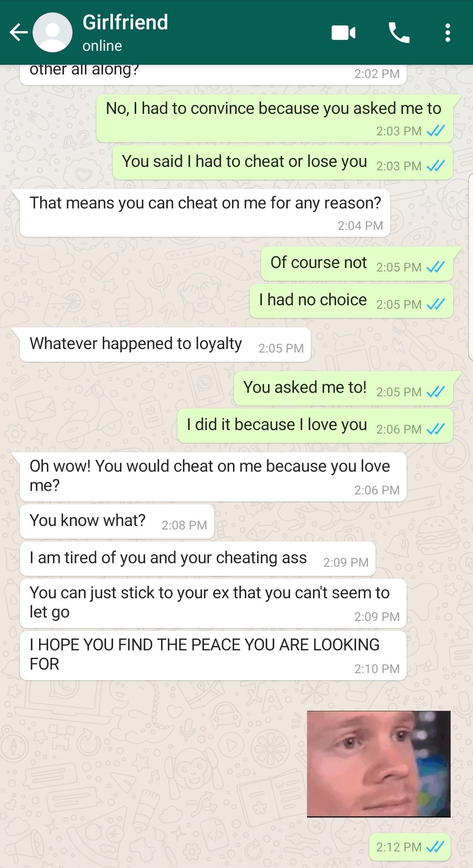This screenshot has height=868, width=473.
Task: Tap read ticks on "Of course not"
Action: [x=435, y=267]
